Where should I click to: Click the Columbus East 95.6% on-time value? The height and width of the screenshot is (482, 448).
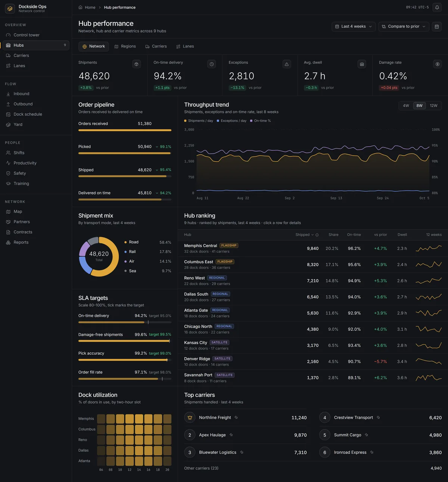click(354, 265)
